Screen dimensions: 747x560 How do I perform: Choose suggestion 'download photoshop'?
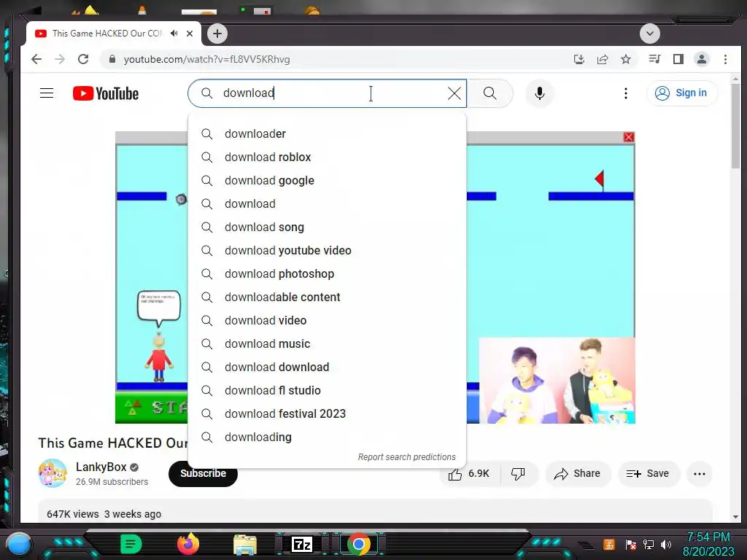(327, 274)
